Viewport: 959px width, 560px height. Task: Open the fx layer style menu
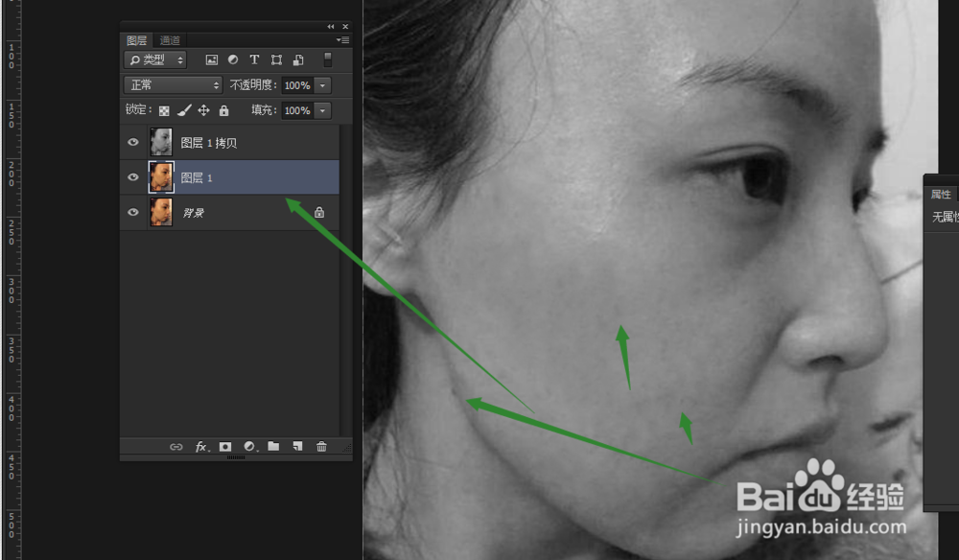[201, 447]
